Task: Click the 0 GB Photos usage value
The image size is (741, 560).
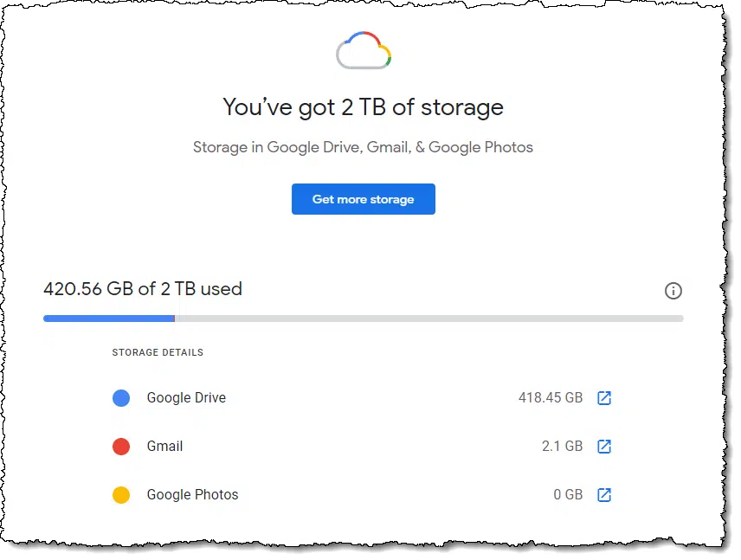Action: pyautogui.click(x=568, y=495)
